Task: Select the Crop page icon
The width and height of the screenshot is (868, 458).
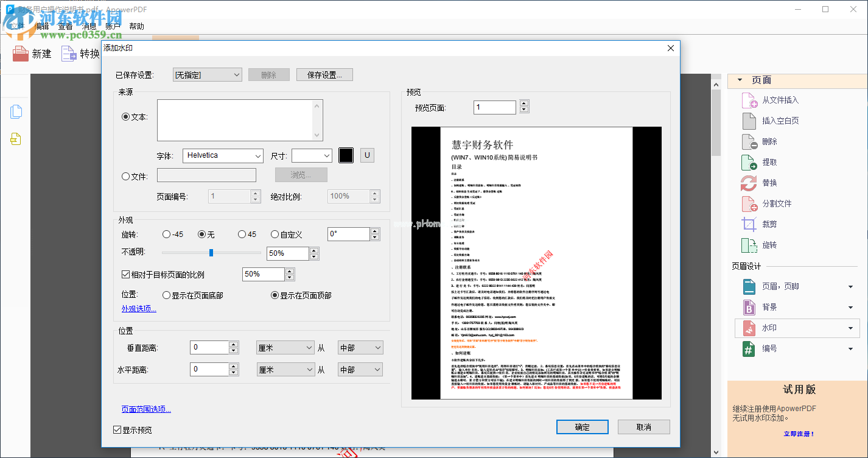Action: pos(749,224)
